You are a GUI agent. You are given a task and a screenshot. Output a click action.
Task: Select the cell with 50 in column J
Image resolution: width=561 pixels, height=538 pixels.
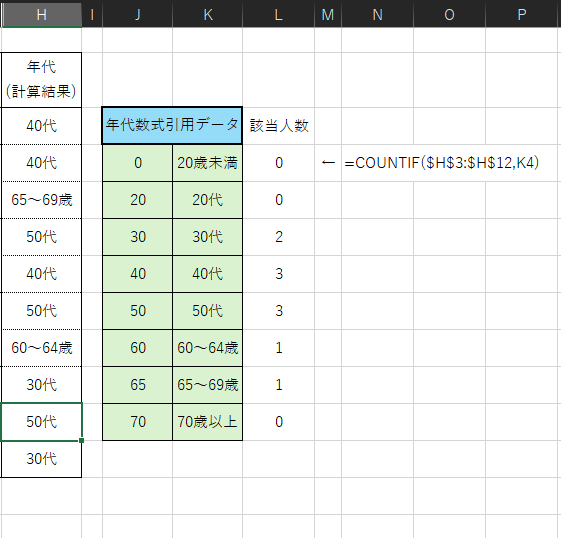[137, 311]
